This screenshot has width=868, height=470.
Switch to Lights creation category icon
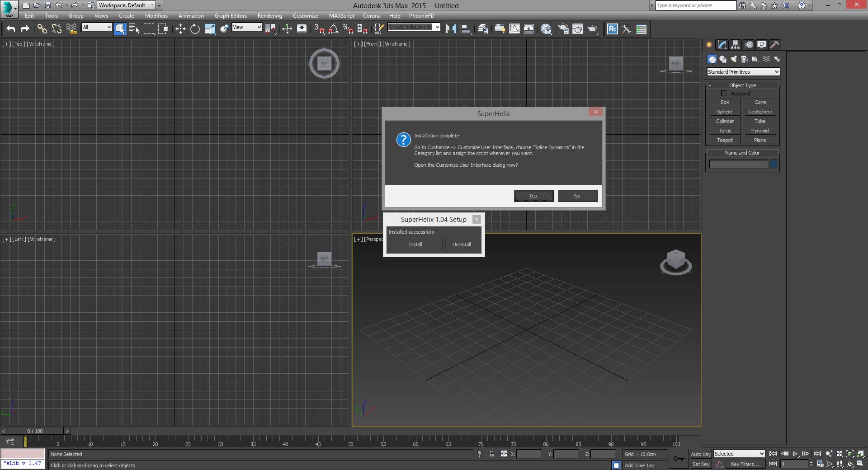(x=733, y=59)
